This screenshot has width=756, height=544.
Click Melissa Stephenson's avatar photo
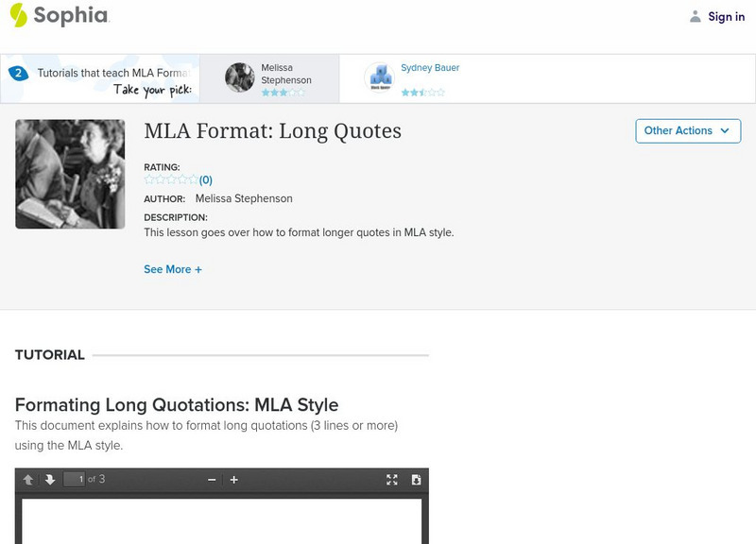pos(240,77)
